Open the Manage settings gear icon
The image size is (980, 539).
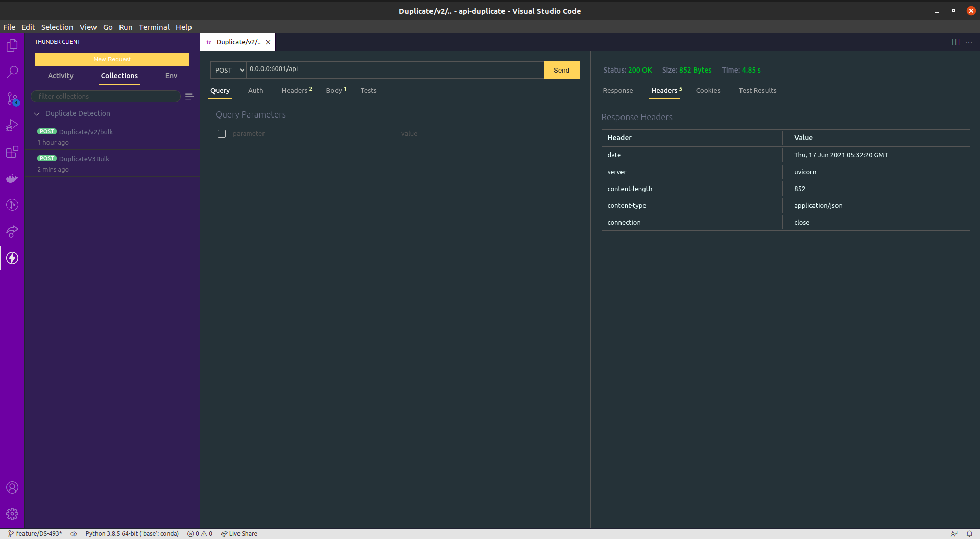point(12,514)
